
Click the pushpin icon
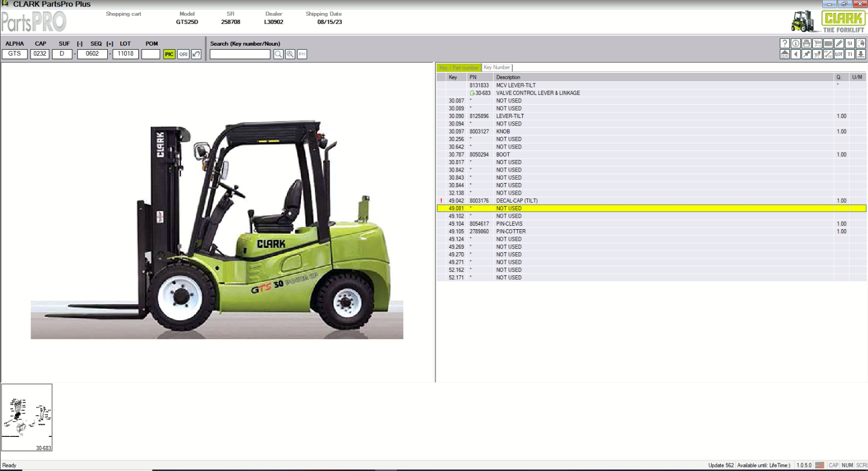click(806, 54)
